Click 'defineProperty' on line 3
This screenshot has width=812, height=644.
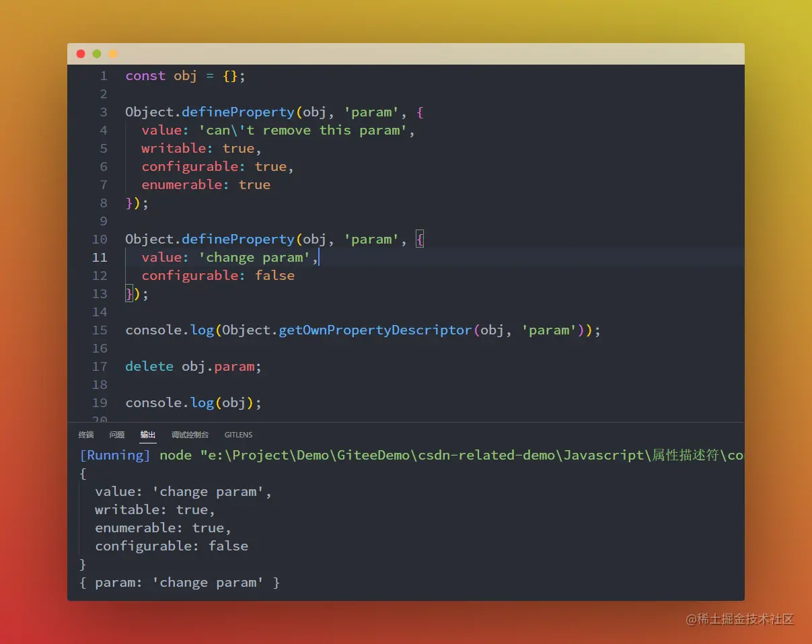[x=238, y=112]
